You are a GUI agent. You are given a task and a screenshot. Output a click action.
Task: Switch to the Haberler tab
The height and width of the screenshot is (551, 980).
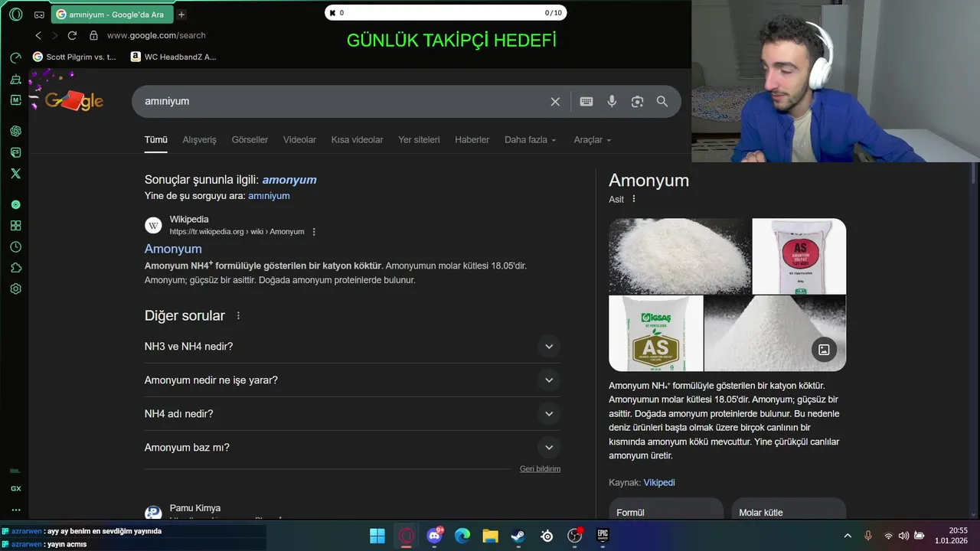click(472, 140)
